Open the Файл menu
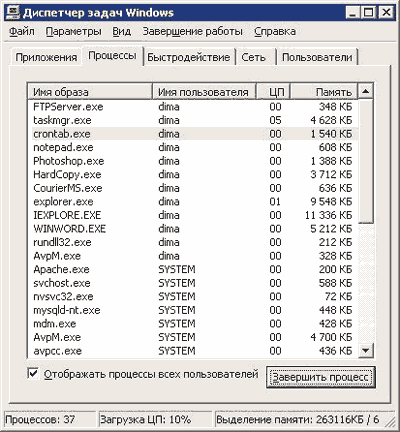This screenshot has height=432, width=400. [22, 31]
